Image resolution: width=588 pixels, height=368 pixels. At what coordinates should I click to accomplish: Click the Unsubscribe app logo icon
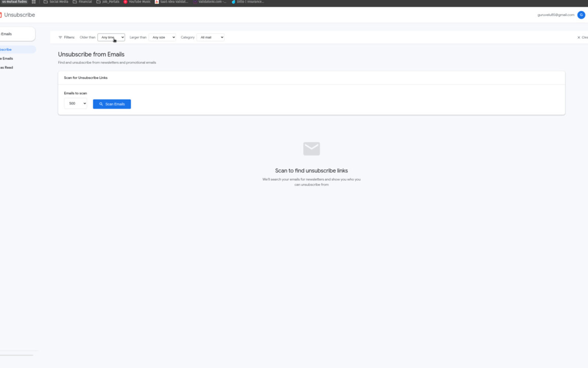[x=1, y=15]
